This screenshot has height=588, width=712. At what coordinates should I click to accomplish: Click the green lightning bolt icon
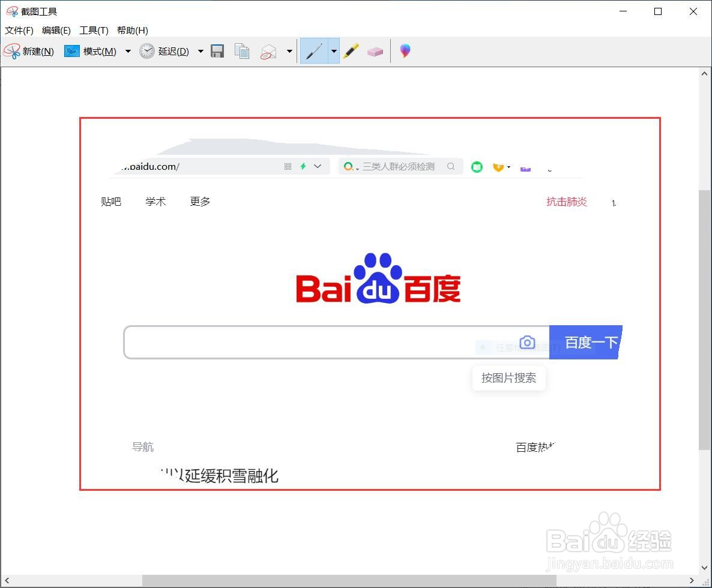click(303, 167)
